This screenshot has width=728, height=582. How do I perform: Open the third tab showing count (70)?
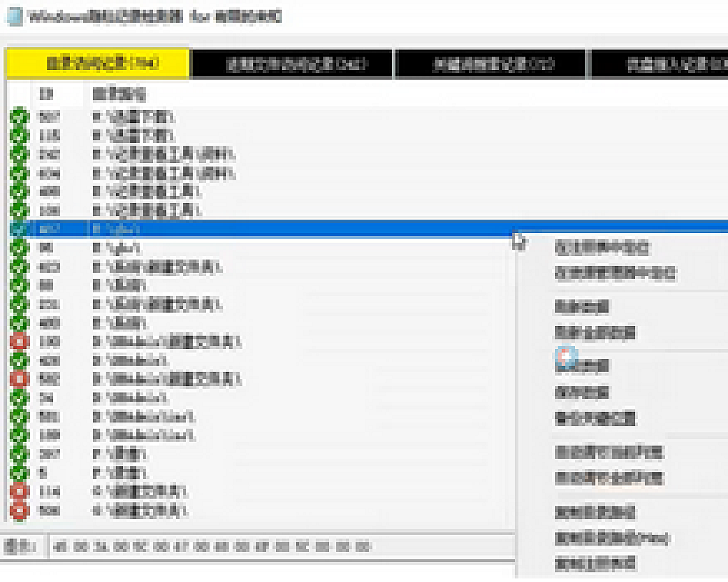490,64
